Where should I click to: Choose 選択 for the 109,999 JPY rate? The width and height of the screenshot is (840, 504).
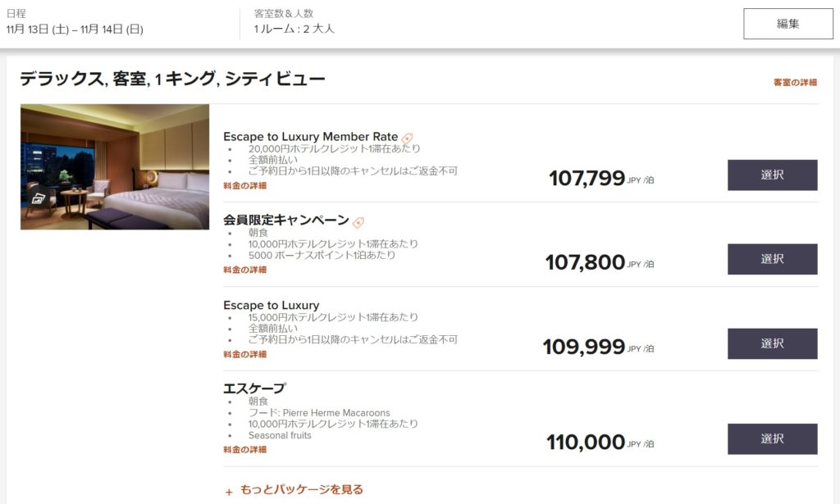pyautogui.click(x=772, y=343)
